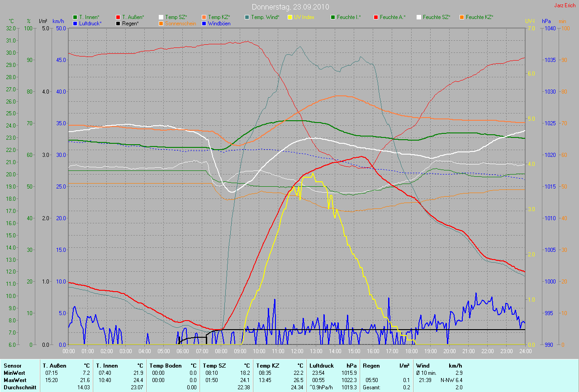Click the Feuchte KZ legend label
Viewport: 579px width, 392px height.
479,17
